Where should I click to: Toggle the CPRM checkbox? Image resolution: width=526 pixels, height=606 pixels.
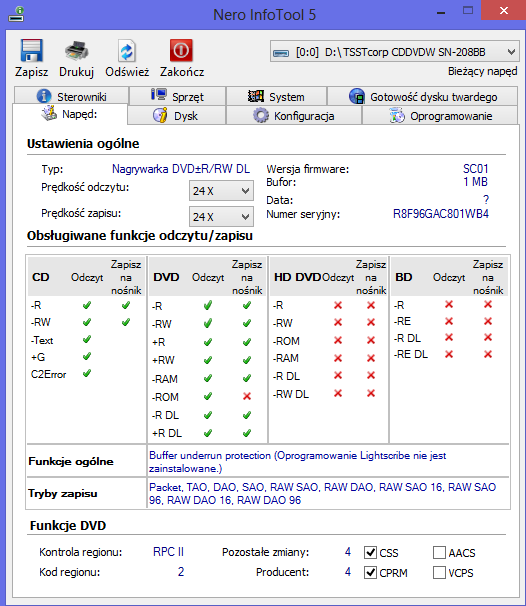371,572
